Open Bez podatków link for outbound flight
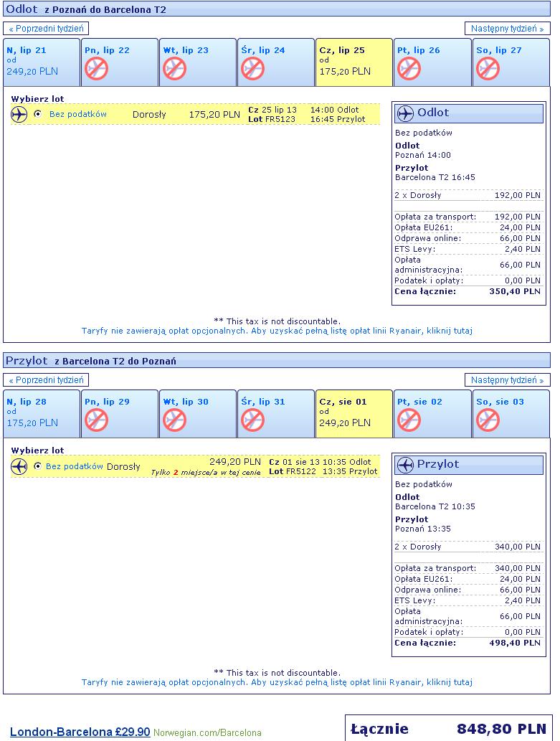 coord(78,114)
